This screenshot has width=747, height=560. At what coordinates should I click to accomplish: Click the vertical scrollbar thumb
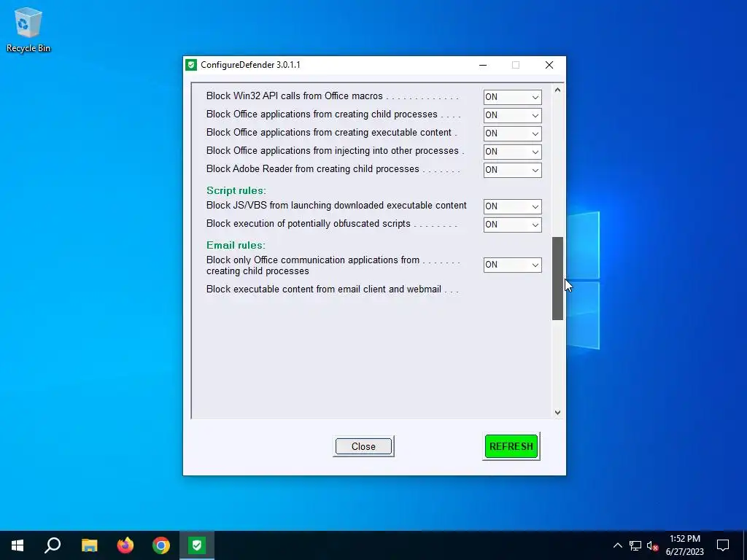(x=557, y=279)
